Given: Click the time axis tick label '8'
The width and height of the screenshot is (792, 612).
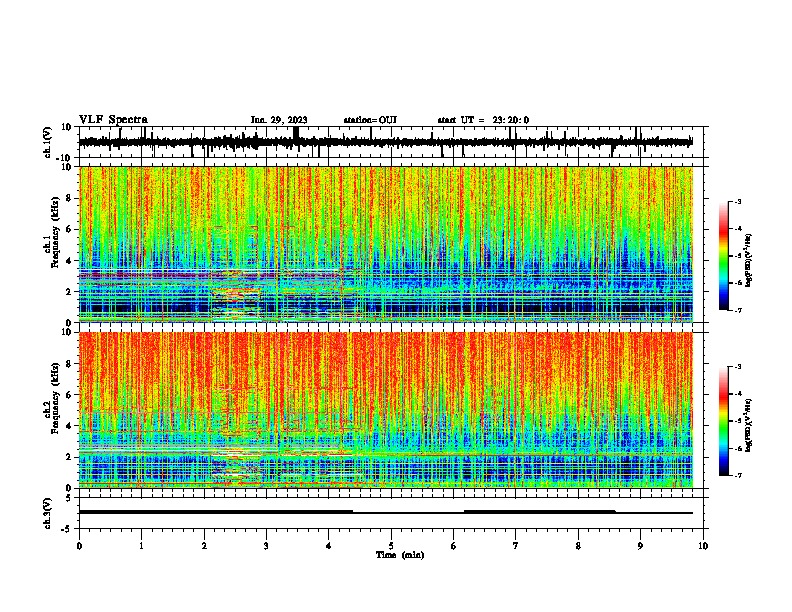Looking at the screenshot, I should coord(578,546).
